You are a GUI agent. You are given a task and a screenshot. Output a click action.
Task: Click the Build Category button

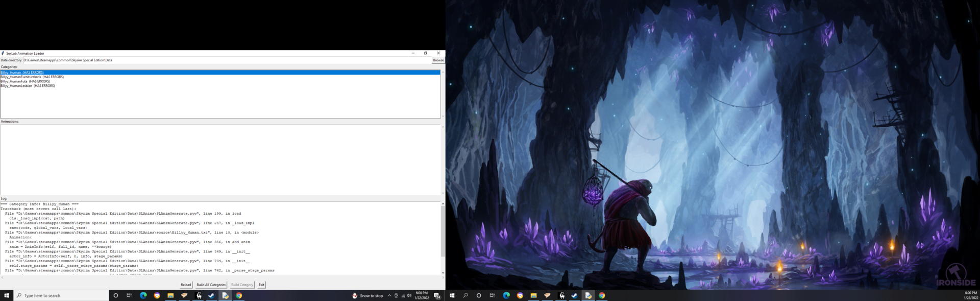[242, 285]
